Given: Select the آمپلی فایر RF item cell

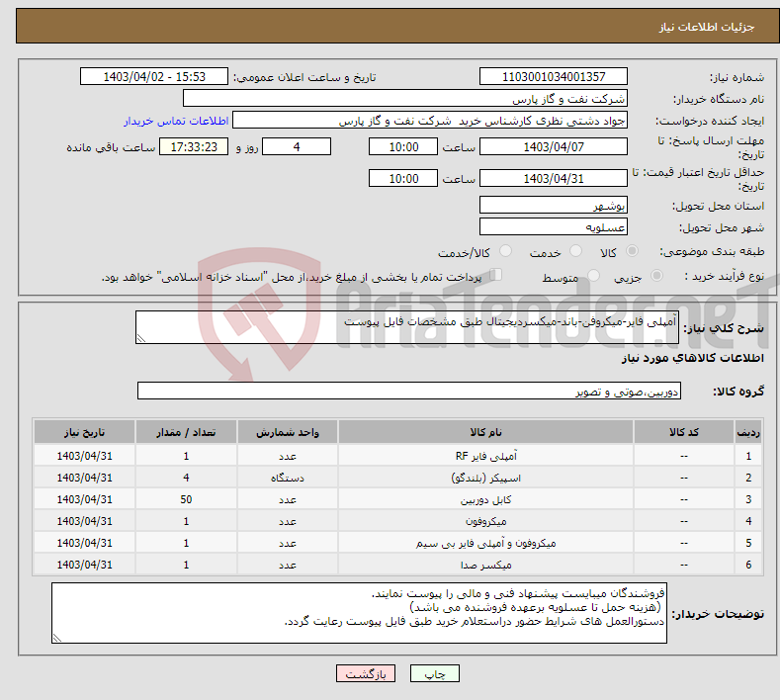Looking at the screenshot, I should tap(485, 456).
